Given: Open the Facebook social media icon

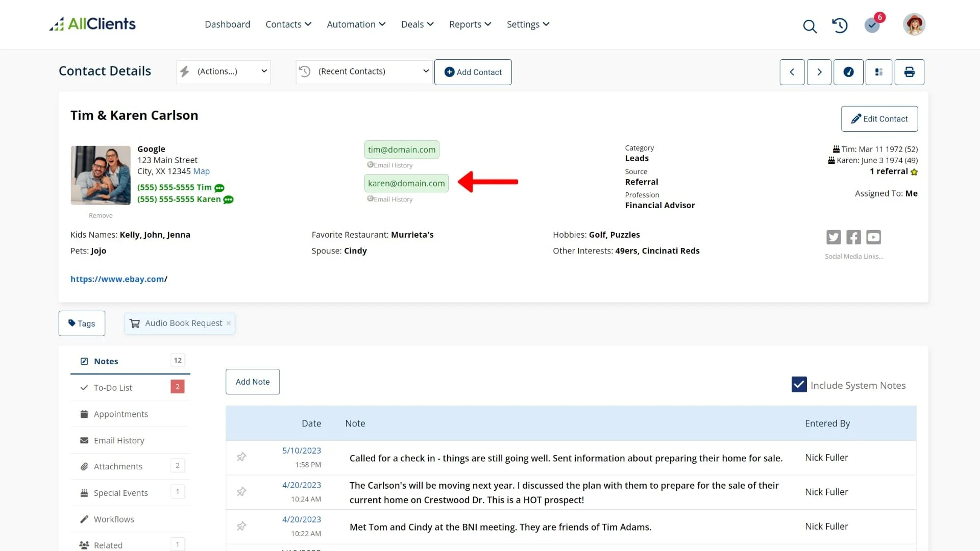Looking at the screenshot, I should [x=853, y=237].
